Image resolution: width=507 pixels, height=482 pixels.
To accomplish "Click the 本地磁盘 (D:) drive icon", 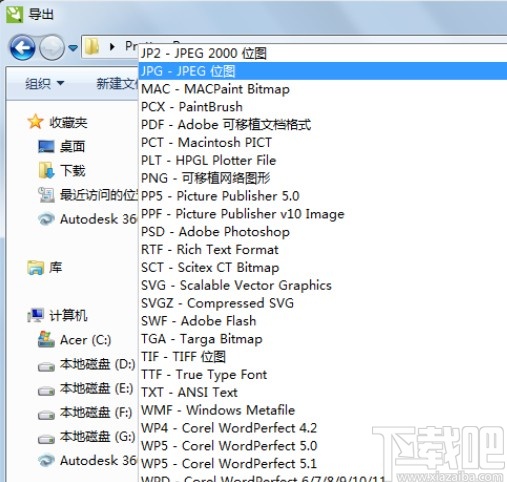I will [x=46, y=367].
